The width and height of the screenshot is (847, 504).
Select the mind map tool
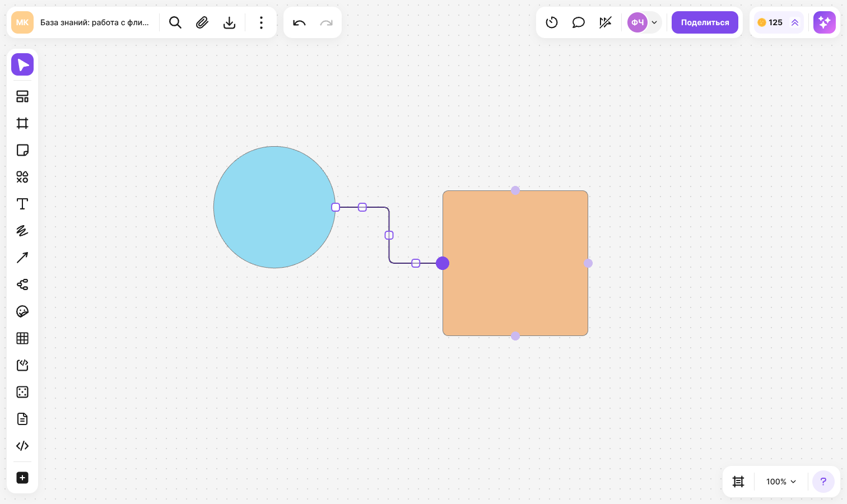coord(22,284)
